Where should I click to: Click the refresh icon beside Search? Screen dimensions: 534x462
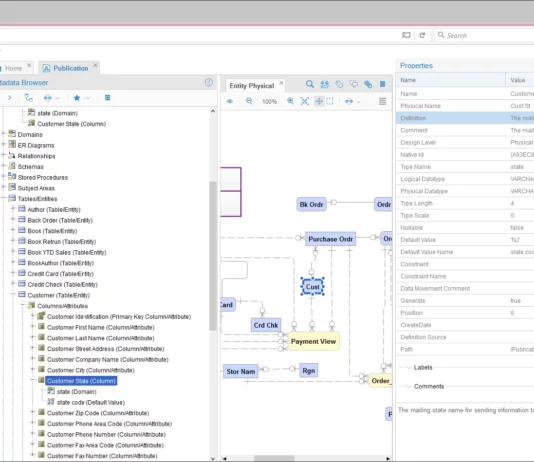422,35
